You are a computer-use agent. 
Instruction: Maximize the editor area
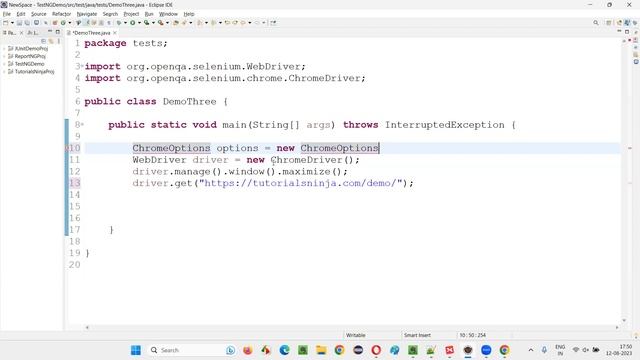[x=627, y=32]
